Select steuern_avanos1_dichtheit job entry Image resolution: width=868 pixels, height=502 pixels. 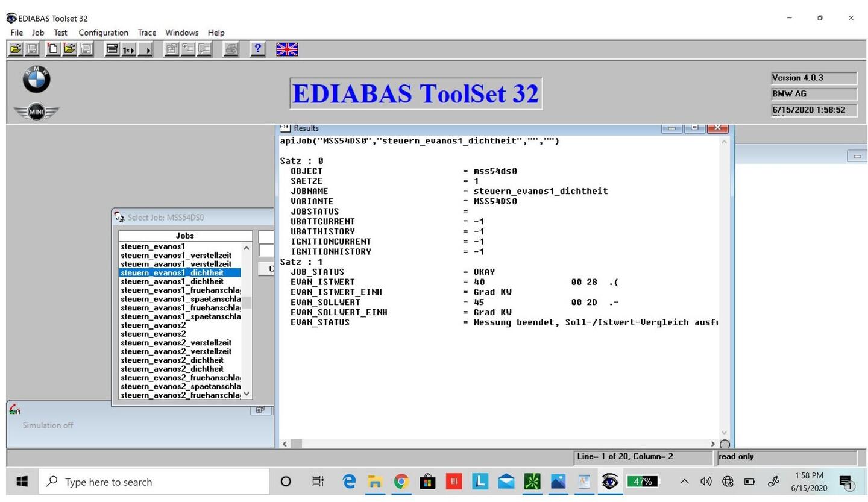pos(172,281)
